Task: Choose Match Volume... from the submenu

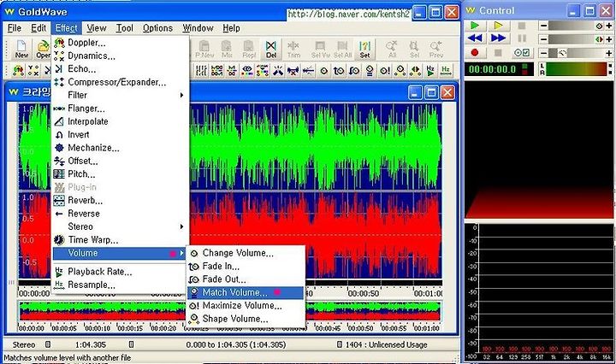Action: point(246,292)
